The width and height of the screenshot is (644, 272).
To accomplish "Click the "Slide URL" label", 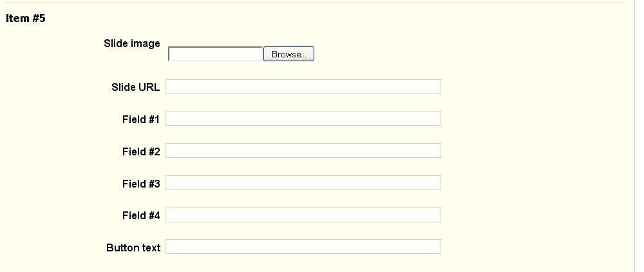I will tap(136, 87).
